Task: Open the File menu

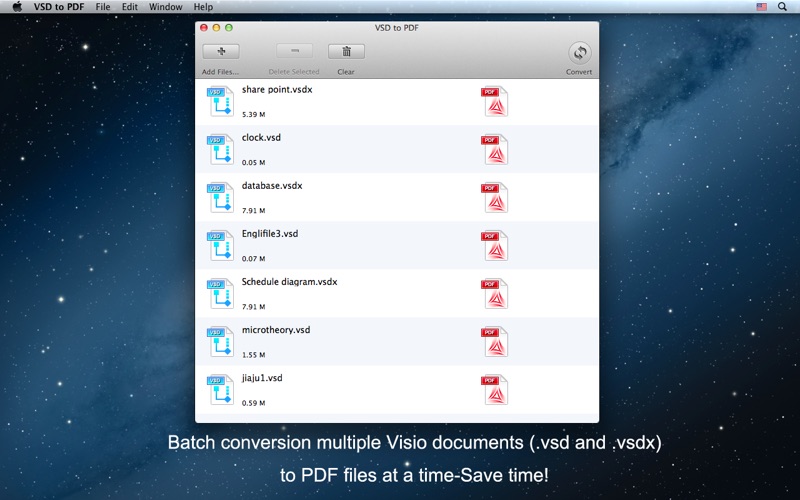Action: pos(103,7)
